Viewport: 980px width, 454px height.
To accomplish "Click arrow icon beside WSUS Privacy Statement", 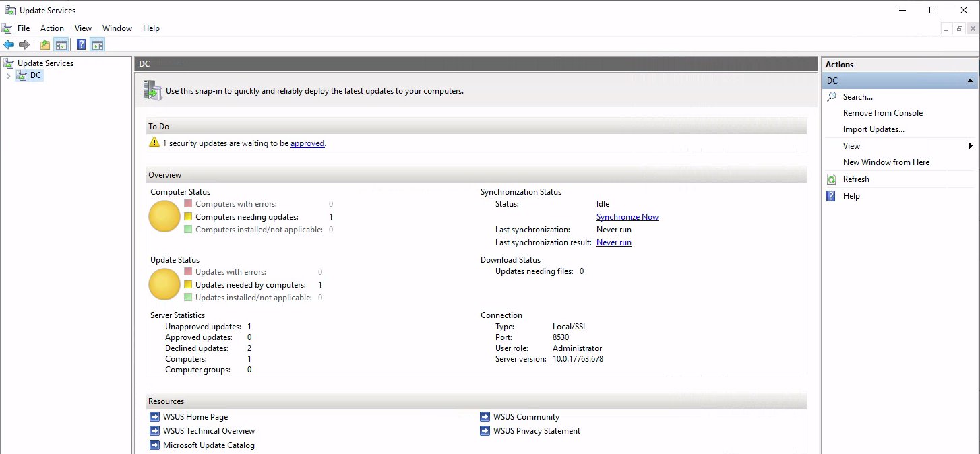I will 485,431.
